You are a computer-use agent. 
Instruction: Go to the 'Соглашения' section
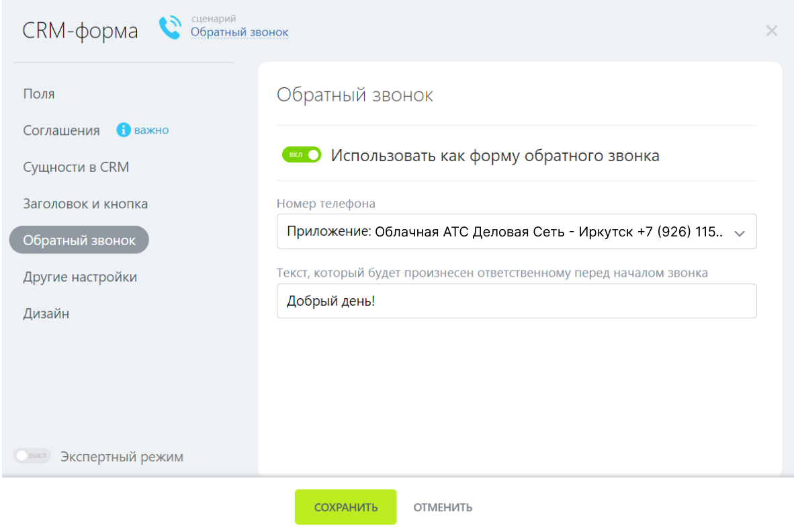coord(61,130)
